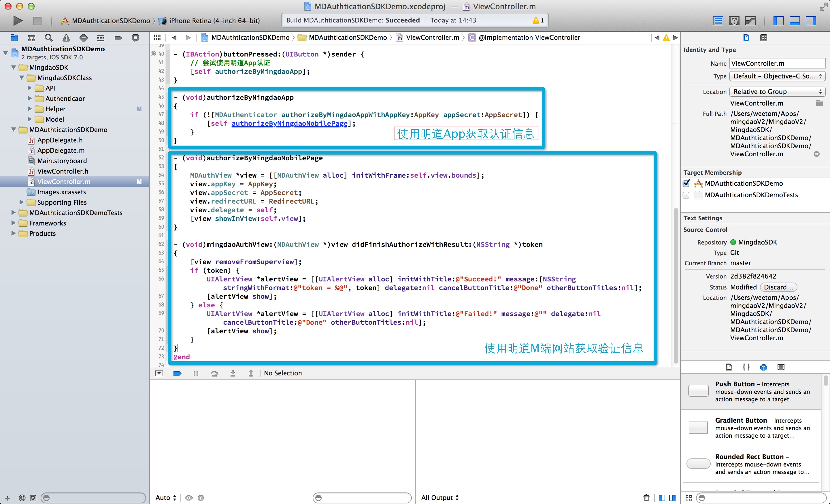Screen dimensions: 830x504
Task: Open the Relative to Group location dropdown
Action: (x=777, y=92)
